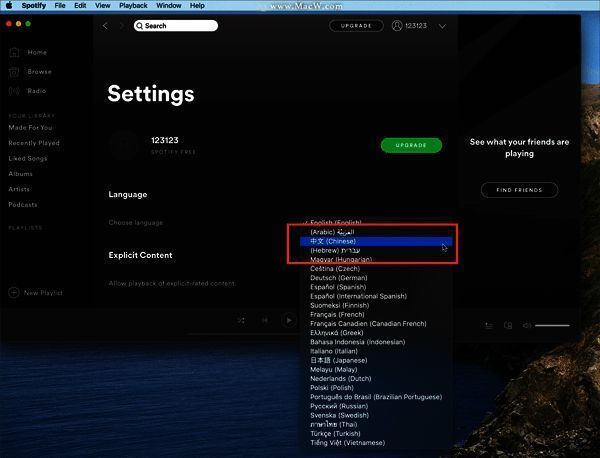Open Liked Songs

(x=28, y=158)
